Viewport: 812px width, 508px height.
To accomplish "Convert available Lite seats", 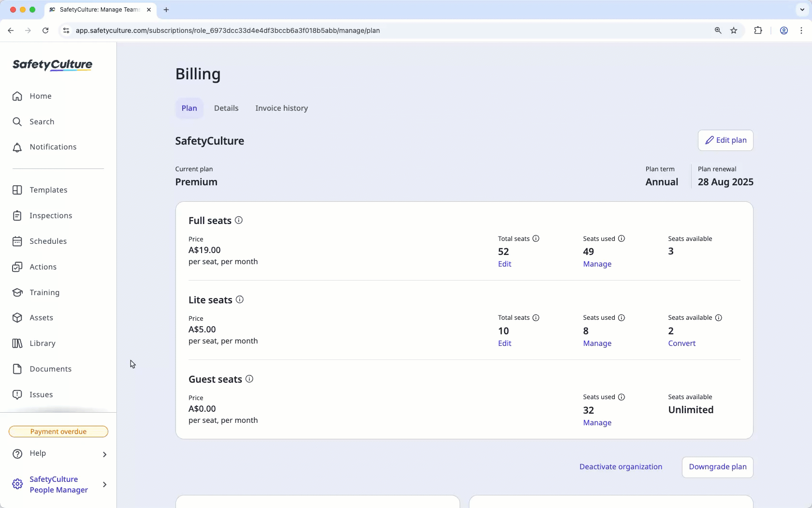I will click(682, 344).
